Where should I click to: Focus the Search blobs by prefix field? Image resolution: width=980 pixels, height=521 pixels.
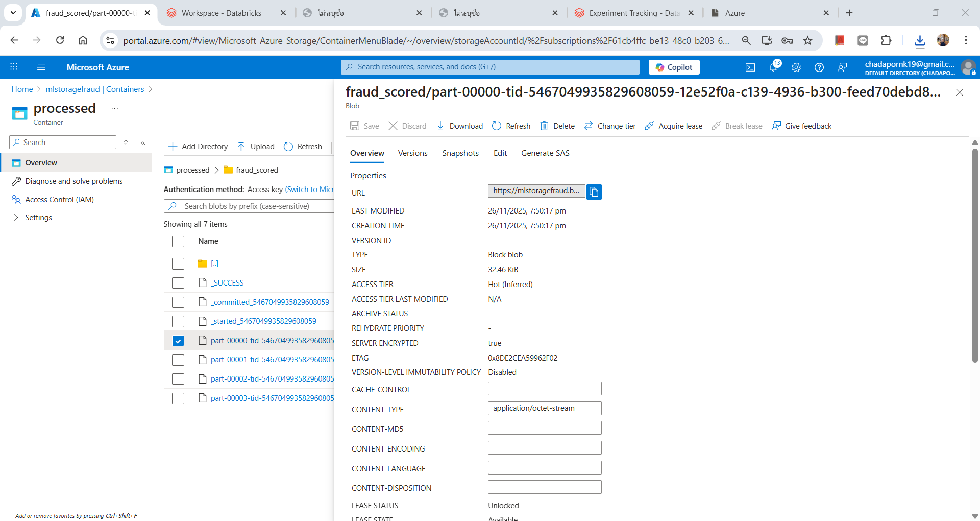click(249, 206)
